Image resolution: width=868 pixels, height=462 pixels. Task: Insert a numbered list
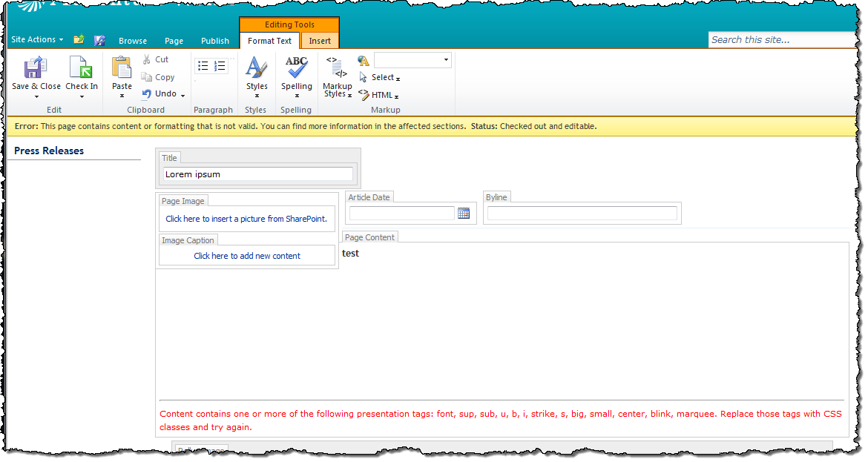pos(220,66)
